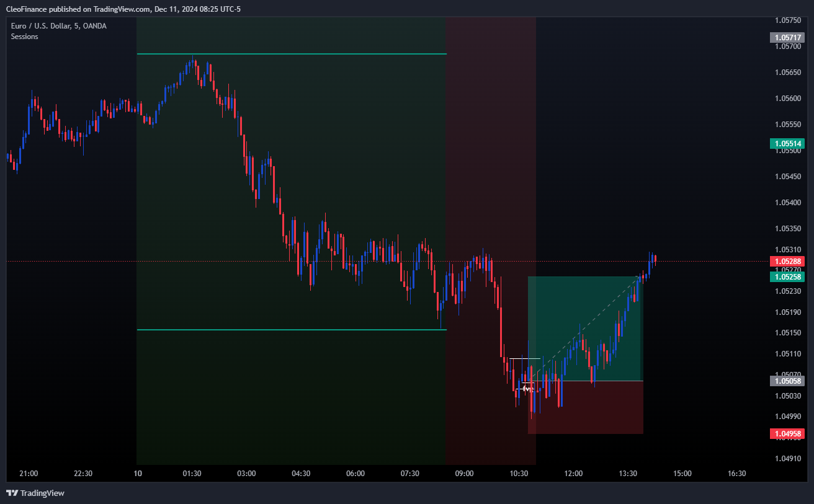
Task: Click the 03:00 time axis label
Action: click(246, 474)
